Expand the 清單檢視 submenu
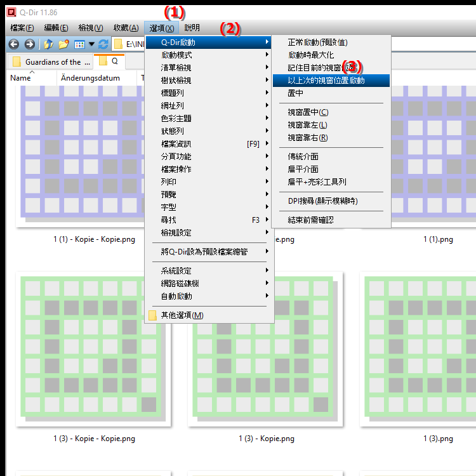This screenshot has width=476, height=476. [x=209, y=68]
